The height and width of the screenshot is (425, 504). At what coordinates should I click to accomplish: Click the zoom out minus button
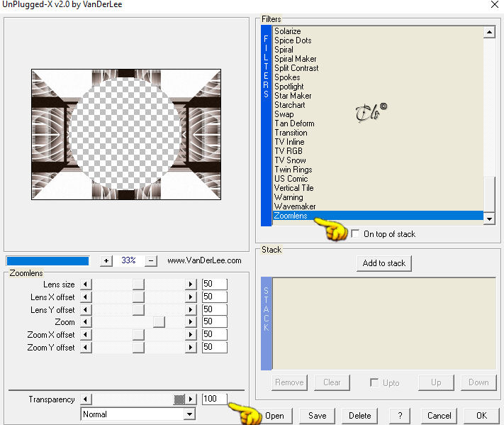coord(151,260)
